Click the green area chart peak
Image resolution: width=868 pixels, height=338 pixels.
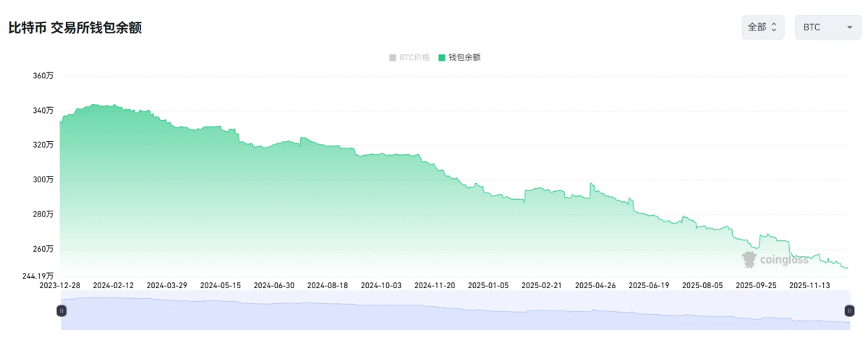point(96,105)
